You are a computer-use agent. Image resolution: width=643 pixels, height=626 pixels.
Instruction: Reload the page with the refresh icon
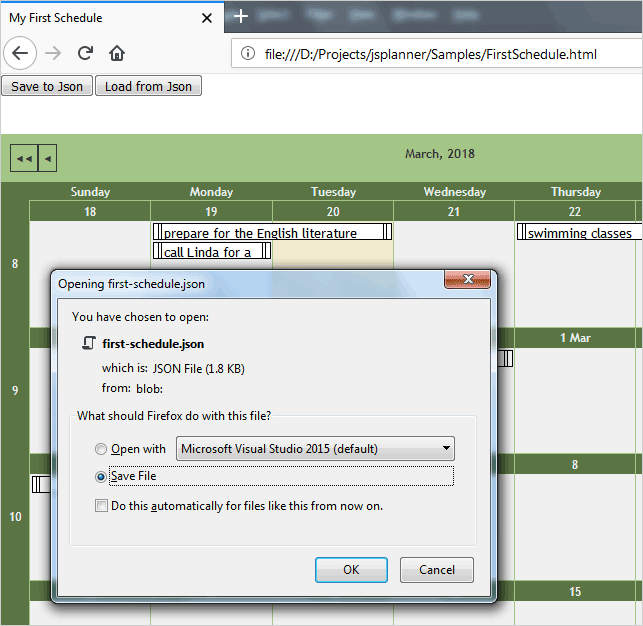86,54
